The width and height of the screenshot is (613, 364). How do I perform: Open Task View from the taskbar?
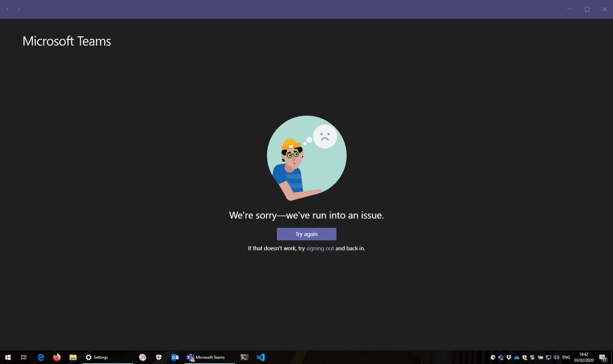click(x=23, y=357)
